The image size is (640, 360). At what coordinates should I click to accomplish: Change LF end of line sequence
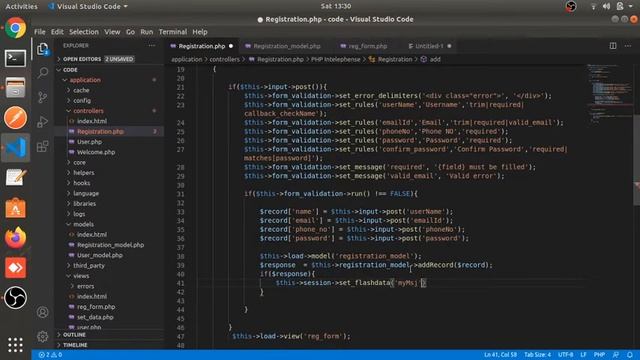pos(583,355)
